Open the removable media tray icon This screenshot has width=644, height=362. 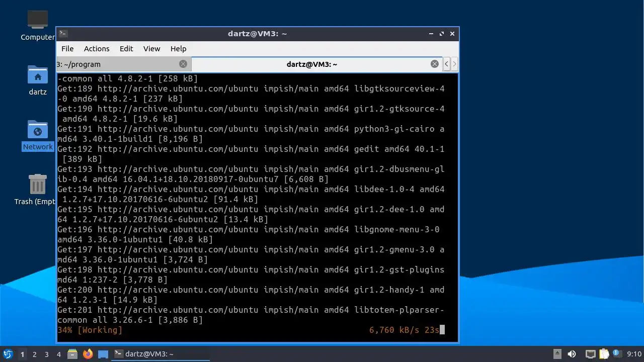click(x=557, y=354)
